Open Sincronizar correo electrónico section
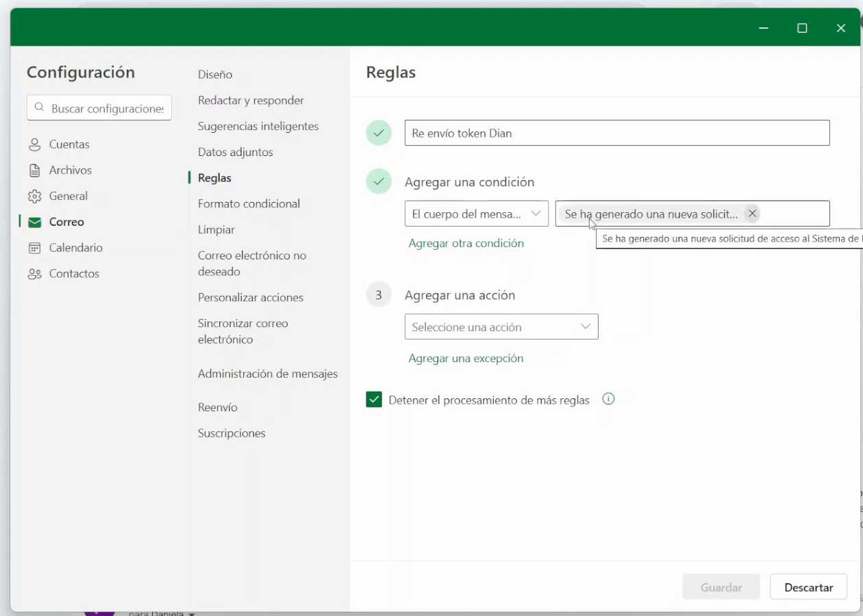This screenshot has height=616, width=863. pos(243,331)
